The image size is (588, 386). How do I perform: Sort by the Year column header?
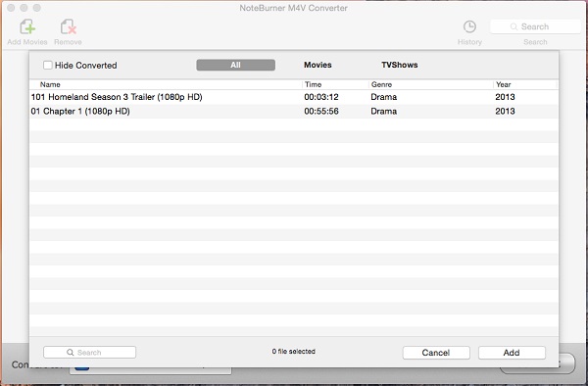pyautogui.click(x=504, y=84)
